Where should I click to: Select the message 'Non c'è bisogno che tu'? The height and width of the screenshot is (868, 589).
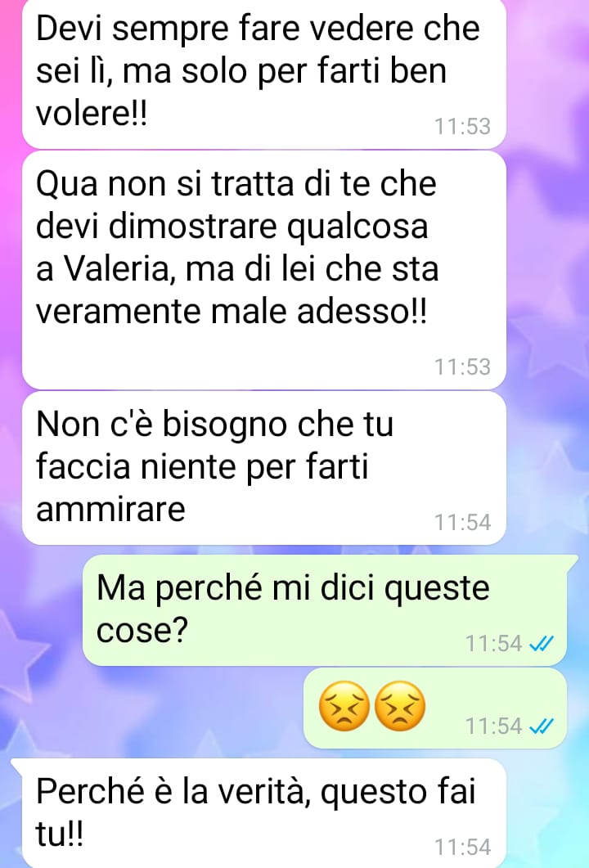(x=264, y=468)
